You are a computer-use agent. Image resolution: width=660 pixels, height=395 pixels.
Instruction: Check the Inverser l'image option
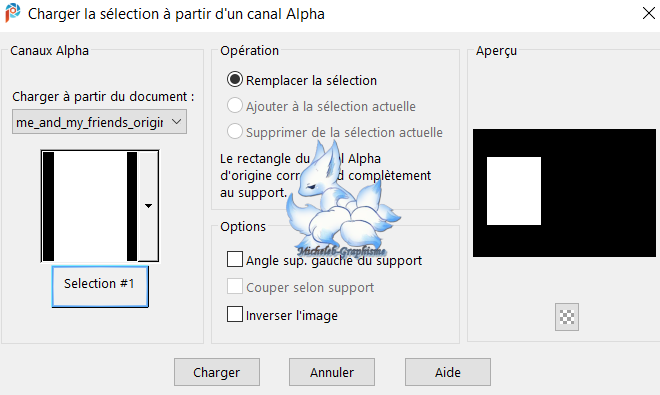pos(234,314)
